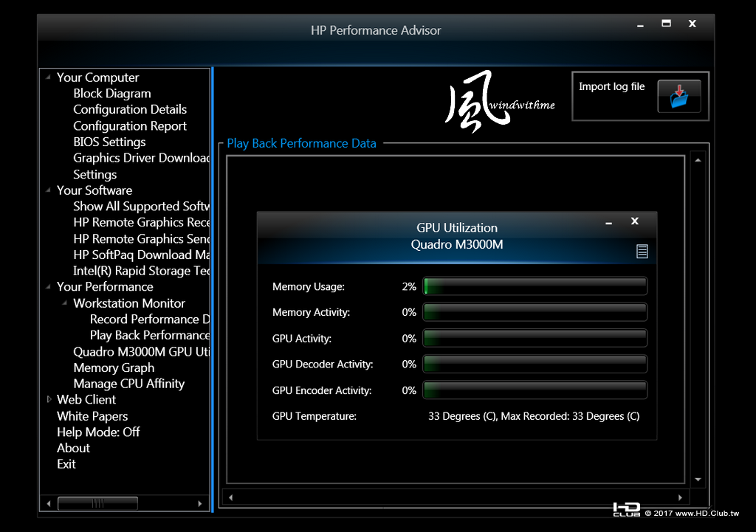Go to BIOS Settings
Viewport: 756px width, 532px height.
tap(109, 142)
